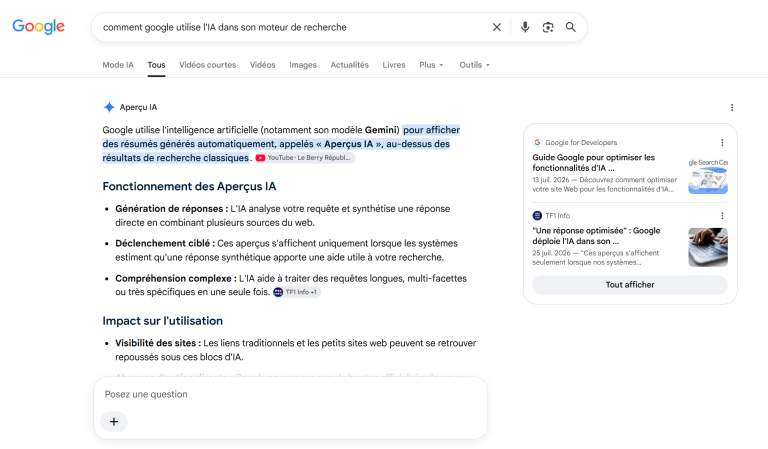Open the Vidéos tab

[263, 65]
